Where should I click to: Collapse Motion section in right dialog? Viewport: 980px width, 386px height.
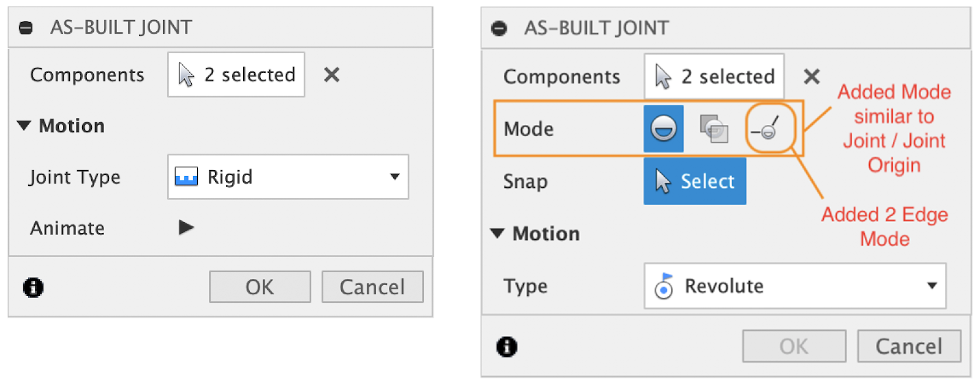click(497, 234)
